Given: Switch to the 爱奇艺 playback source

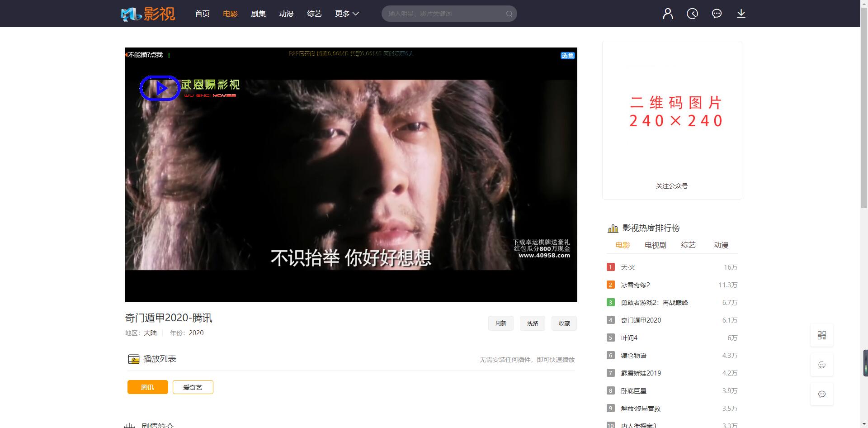Looking at the screenshot, I should (193, 387).
